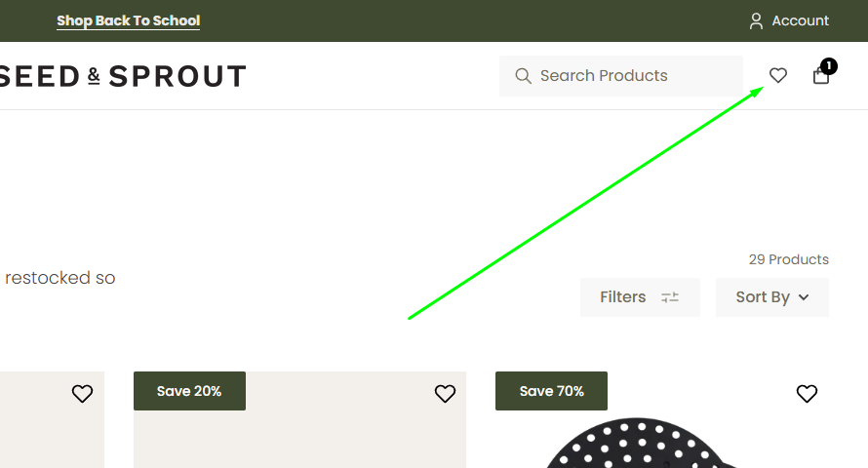Favorite the Save 20% product with heart
The image size is (868, 468).
[445, 394]
